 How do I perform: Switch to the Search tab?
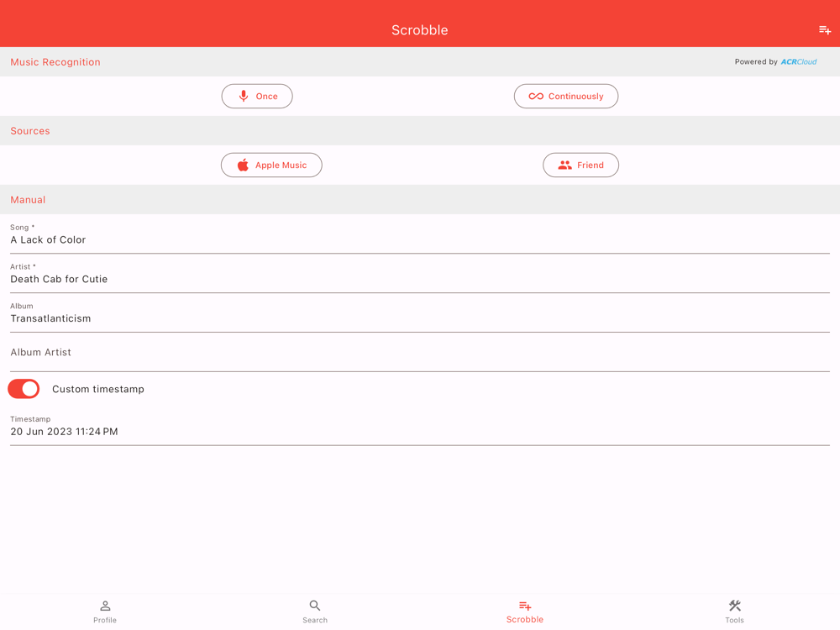[x=315, y=612]
